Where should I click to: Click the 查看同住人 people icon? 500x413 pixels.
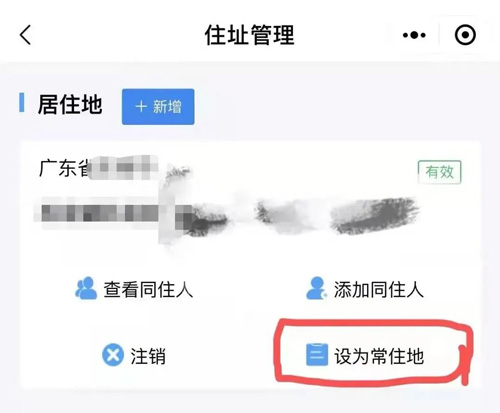pyautogui.click(x=86, y=288)
